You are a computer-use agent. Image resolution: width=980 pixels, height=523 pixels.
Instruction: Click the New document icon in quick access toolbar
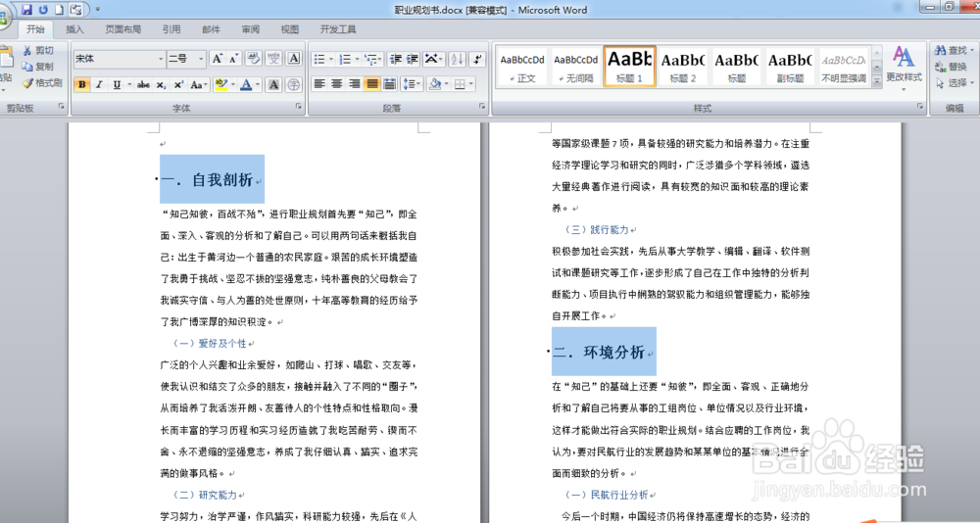click(x=59, y=10)
